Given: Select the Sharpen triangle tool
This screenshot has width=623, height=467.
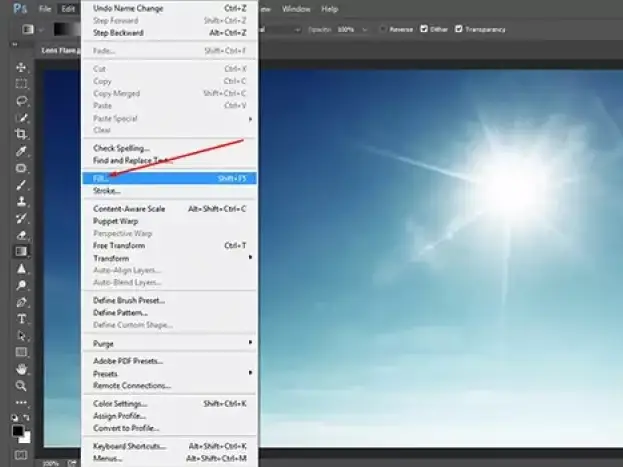Looking at the screenshot, I should point(21,269).
